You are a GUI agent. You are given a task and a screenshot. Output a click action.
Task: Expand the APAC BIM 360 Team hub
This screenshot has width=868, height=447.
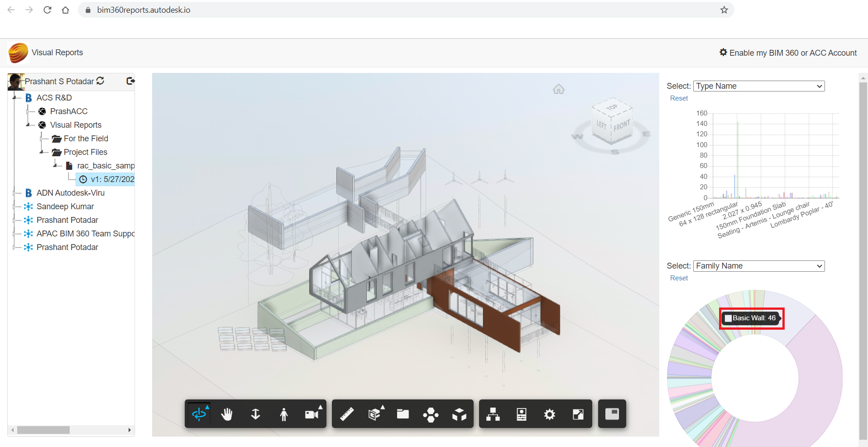(14, 234)
